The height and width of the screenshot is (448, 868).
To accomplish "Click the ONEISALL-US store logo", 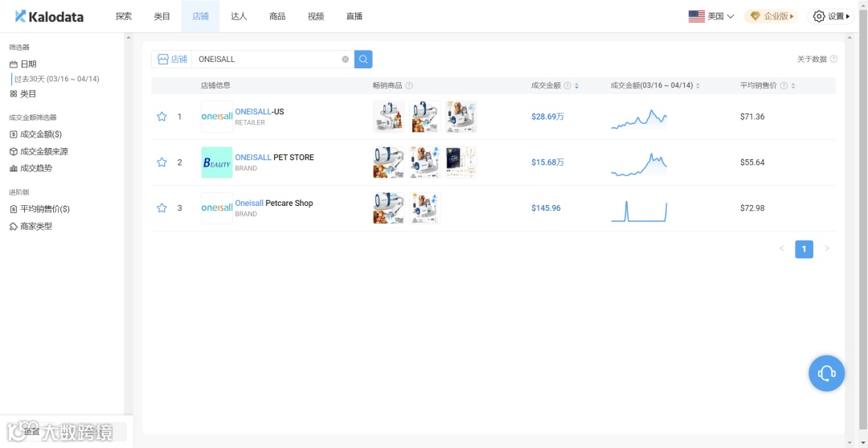I will (217, 117).
